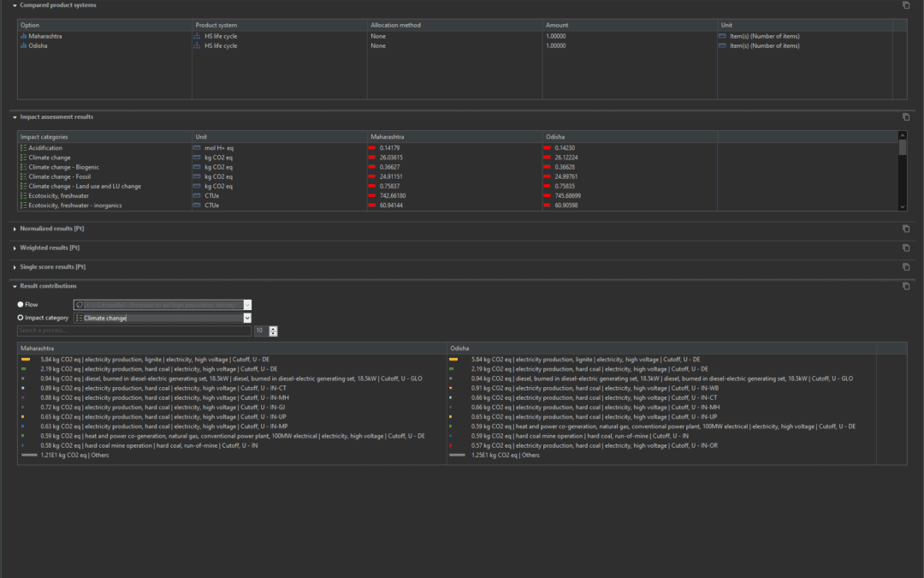Click the Maharashtra value 742.66180

[x=393, y=196]
